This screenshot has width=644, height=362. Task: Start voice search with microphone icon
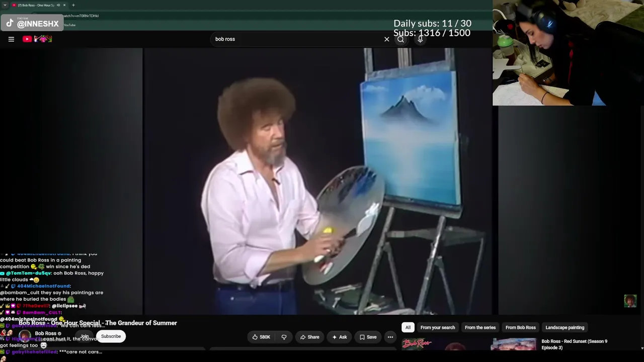(421, 39)
